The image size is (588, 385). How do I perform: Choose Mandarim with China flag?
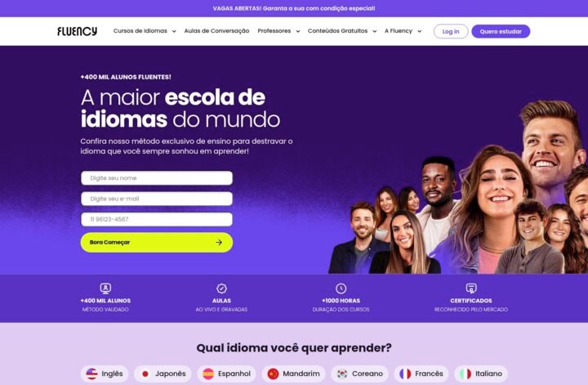pos(294,374)
